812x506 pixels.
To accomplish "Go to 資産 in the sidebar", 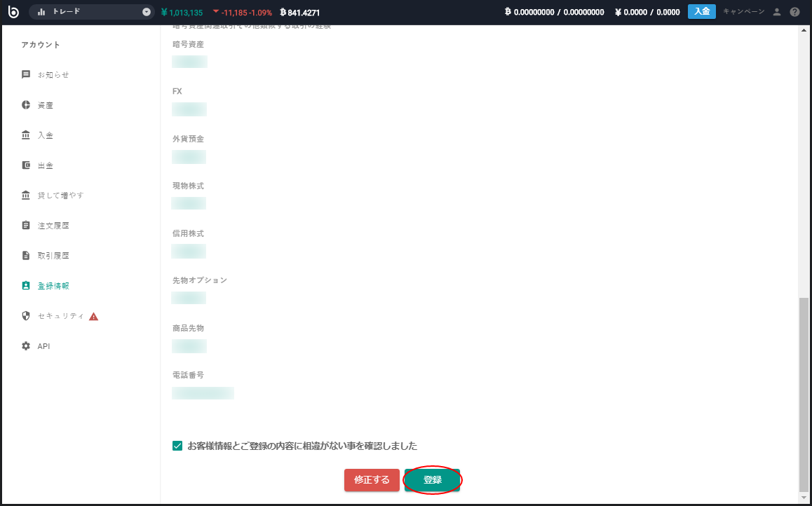I will point(46,105).
